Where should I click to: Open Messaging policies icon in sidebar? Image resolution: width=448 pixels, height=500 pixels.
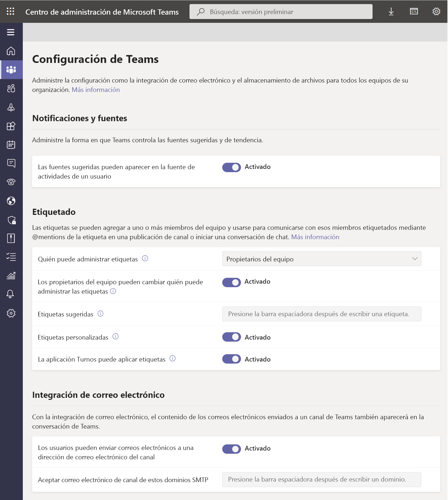(x=11, y=163)
